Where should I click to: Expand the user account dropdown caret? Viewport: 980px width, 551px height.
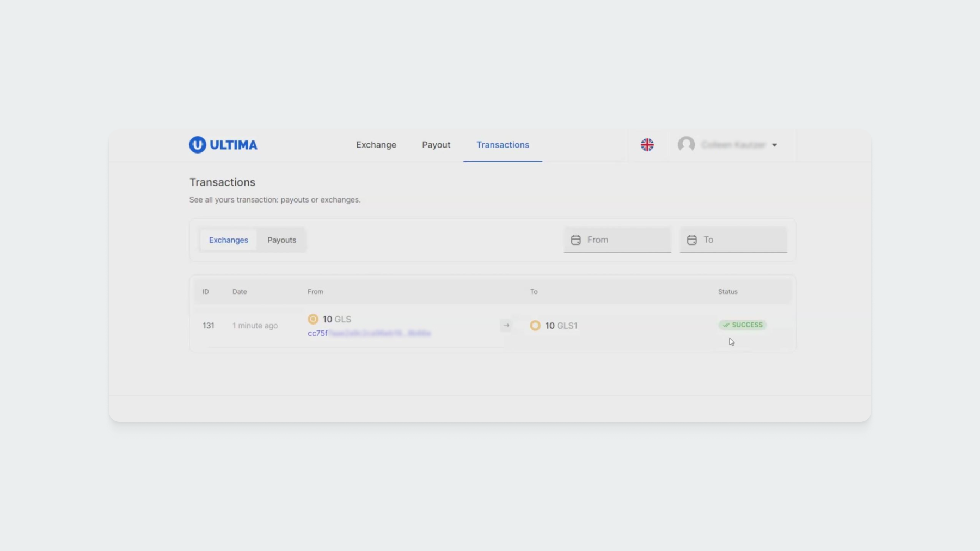(x=774, y=145)
